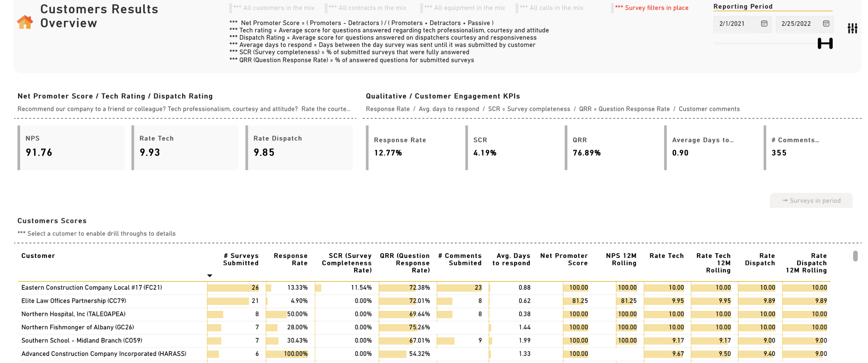Select Southern School - Midland Branch (CO59)

click(x=424, y=341)
